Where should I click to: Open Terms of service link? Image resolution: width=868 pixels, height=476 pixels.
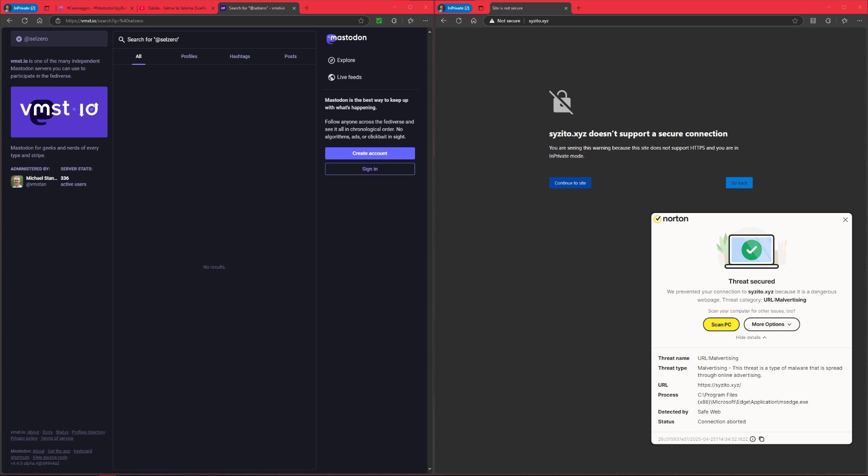coord(57,438)
